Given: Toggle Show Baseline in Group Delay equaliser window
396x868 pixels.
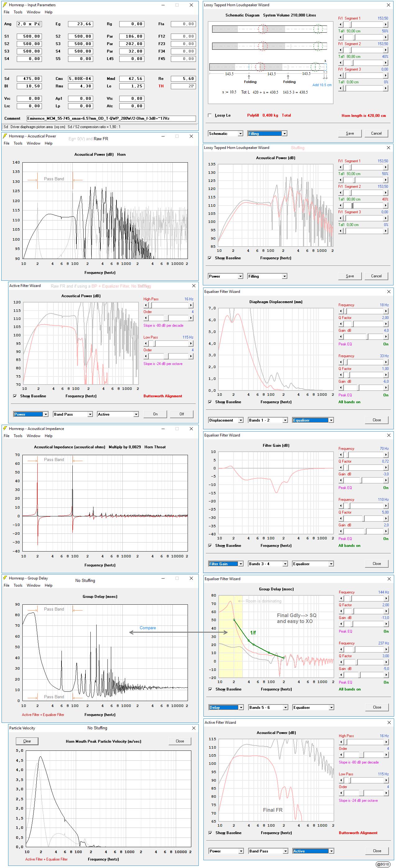Looking at the screenshot, I should [210, 689].
